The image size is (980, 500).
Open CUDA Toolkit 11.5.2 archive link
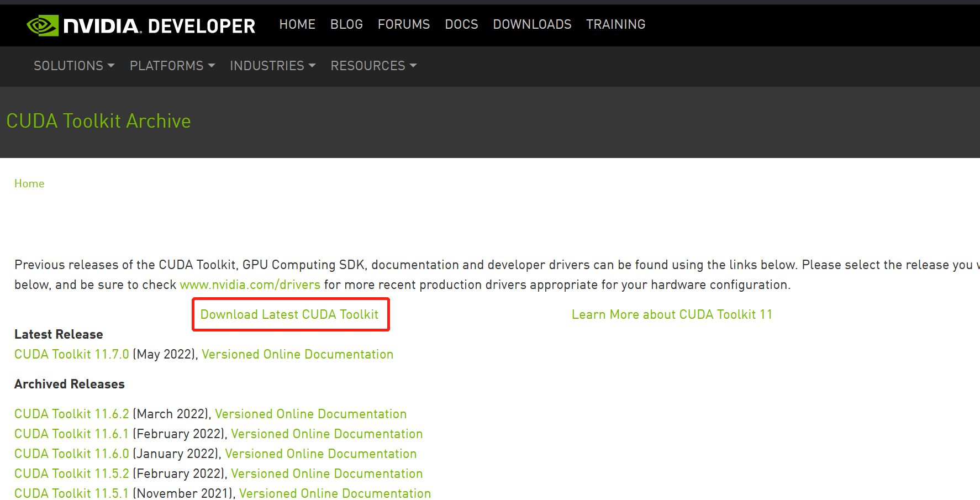(x=72, y=473)
